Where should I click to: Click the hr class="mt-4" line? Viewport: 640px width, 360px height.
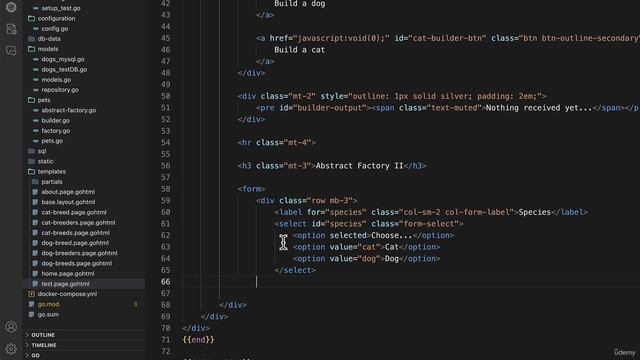(x=276, y=142)
